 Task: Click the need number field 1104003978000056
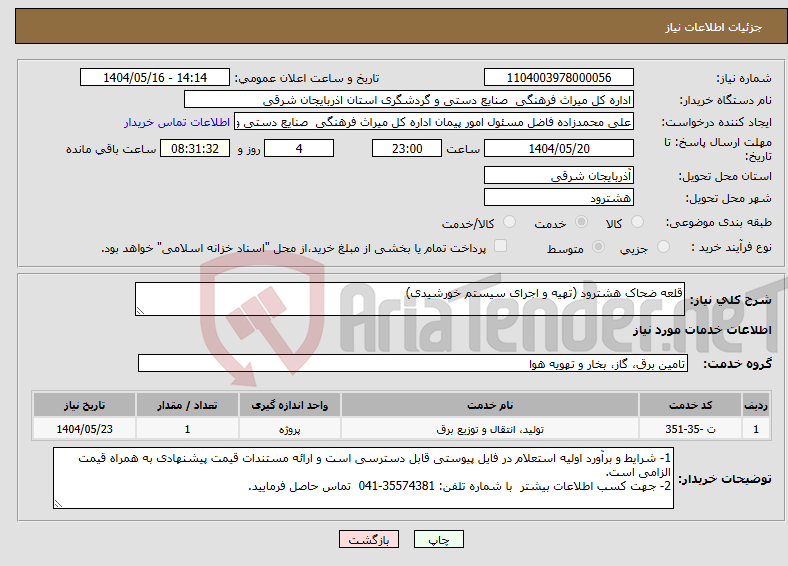coord(558,77)
